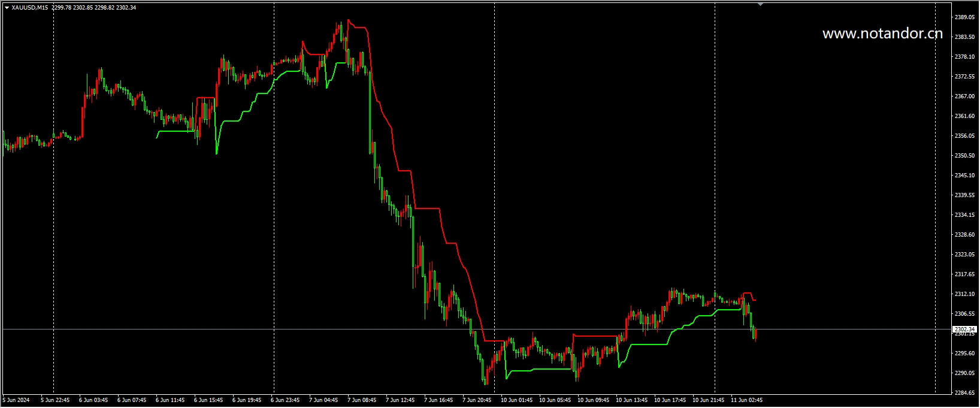Click the XAUUSD,M15 symbol title text
This screenshot has width=980, height=408.
(x=30, y=7)
